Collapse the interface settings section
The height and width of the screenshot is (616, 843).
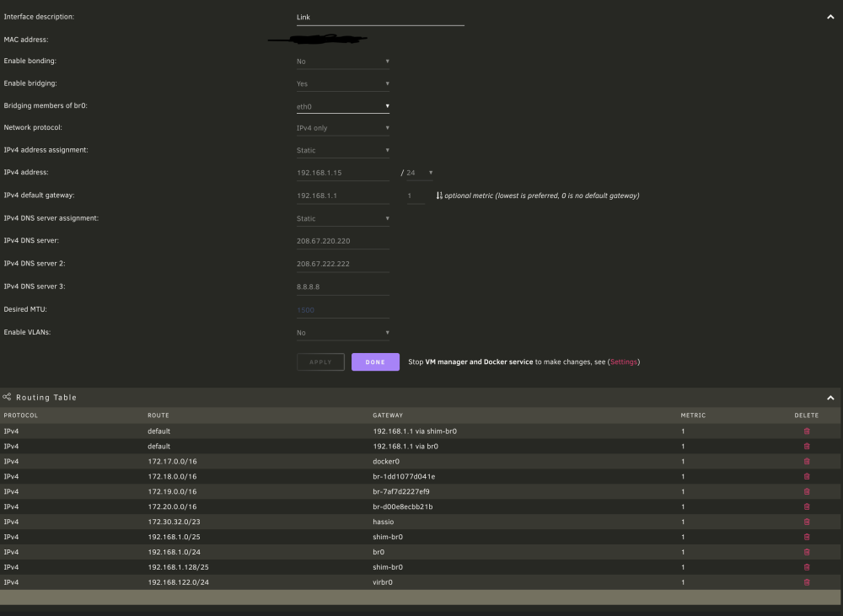tap(830, 17)
